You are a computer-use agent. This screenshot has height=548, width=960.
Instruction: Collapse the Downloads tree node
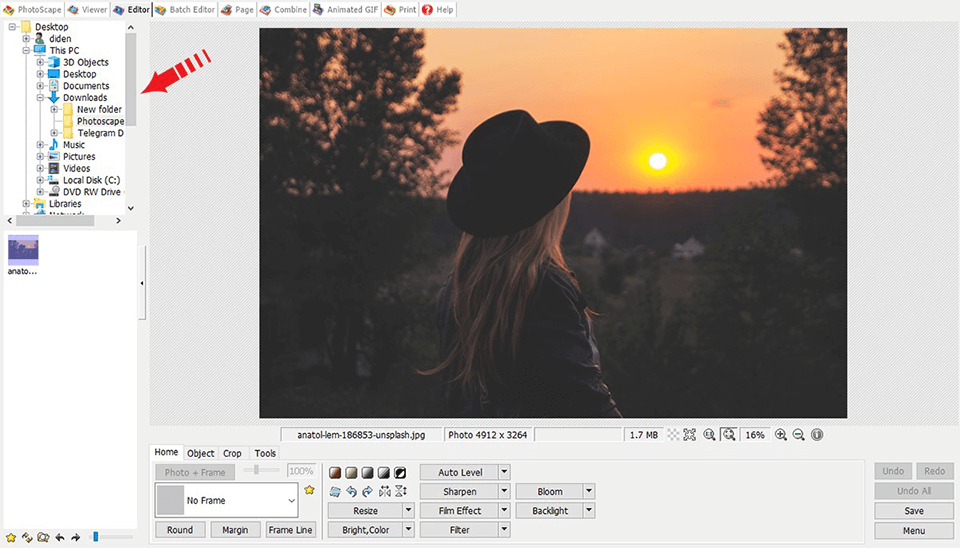[40, 97]
